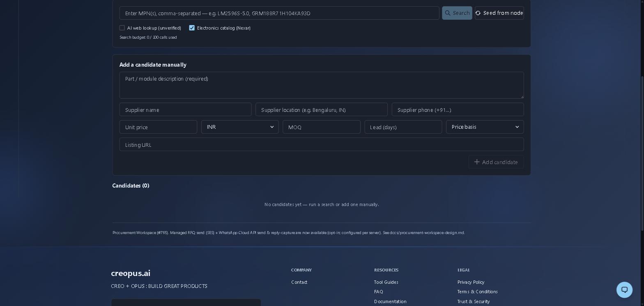The height and width of the screenshot is (306, 644).
Task: Click the No candidates yet message
Action: click(322, 204)
